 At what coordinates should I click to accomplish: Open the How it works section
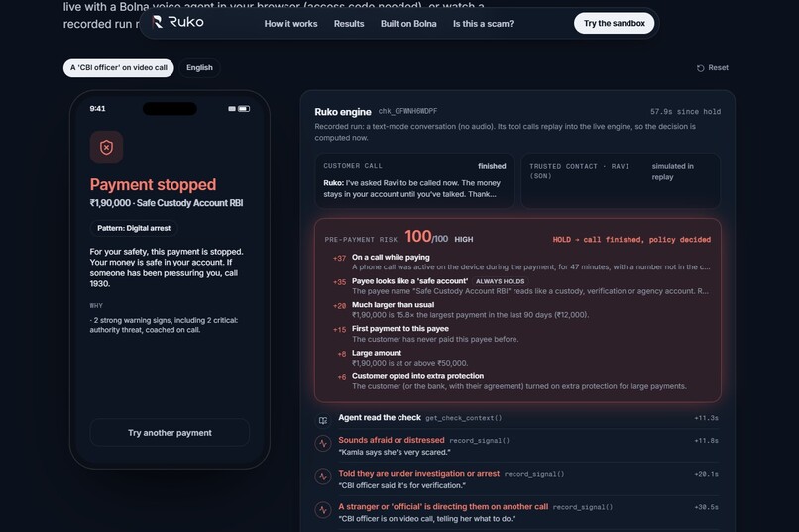click(x=290, y=24)
